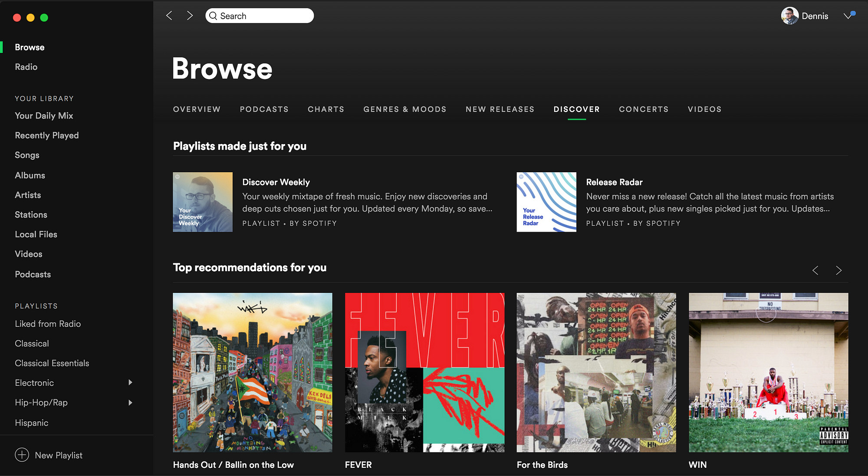This screenshot has height=476, width=868.
Task: Open the Discover Weekly cover art
Action: point(203,202)
